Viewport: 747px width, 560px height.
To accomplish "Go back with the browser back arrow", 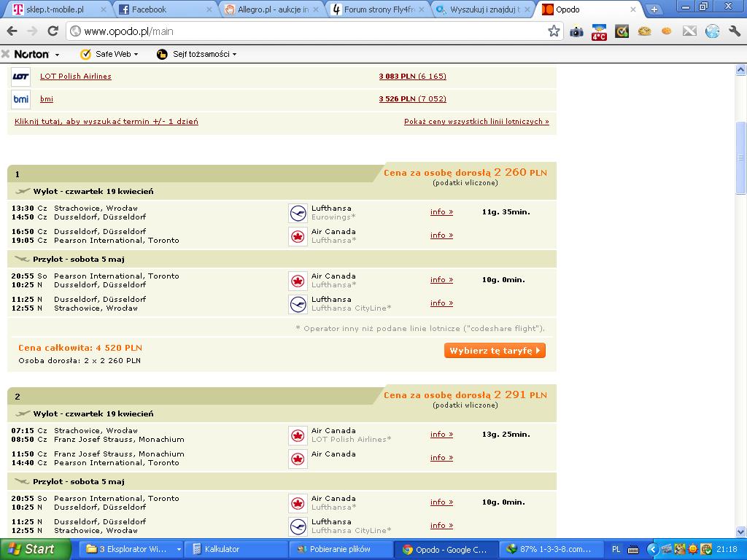I will [12, 31].
